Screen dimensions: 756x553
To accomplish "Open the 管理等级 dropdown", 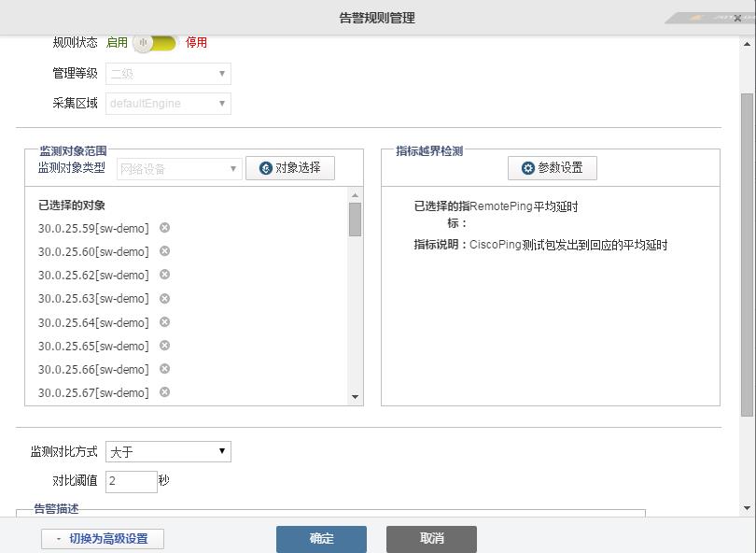I will click(168, 74).
